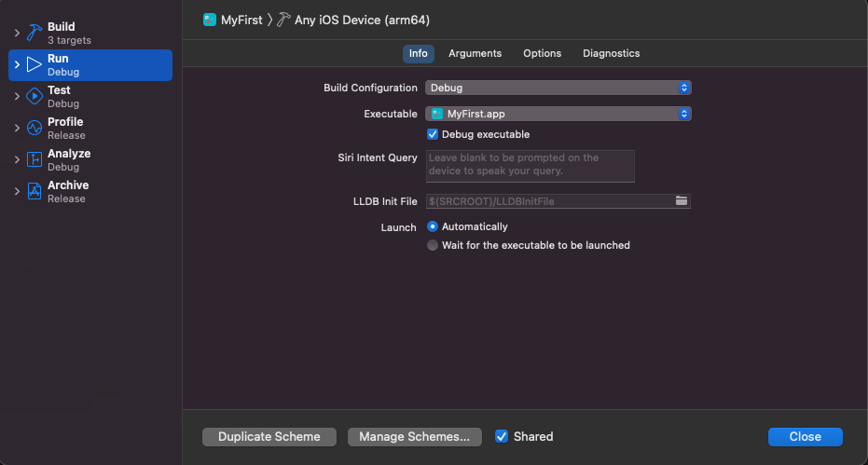Click the hammer icon beside Any iOS Device

click(283, 20)
